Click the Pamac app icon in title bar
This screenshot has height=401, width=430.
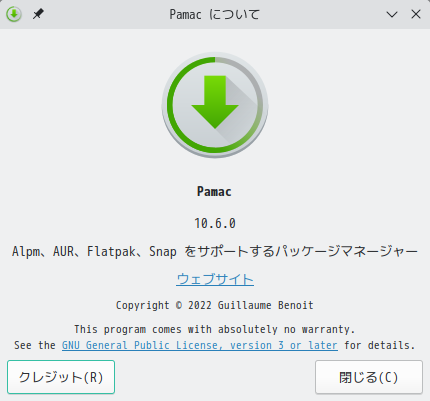[x=14, y=14]
